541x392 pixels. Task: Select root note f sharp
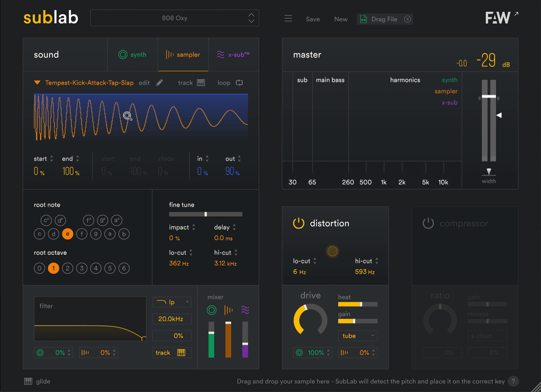[x=89, y=220]
